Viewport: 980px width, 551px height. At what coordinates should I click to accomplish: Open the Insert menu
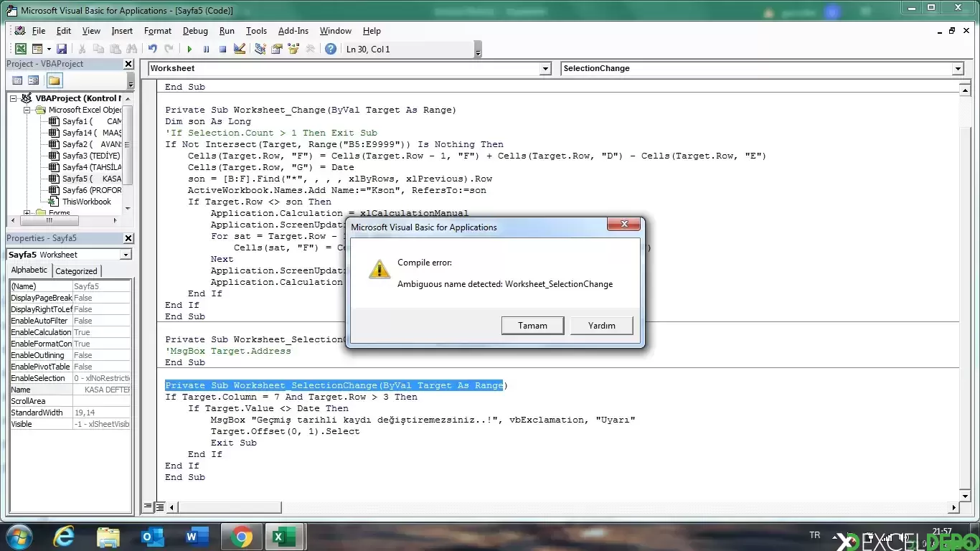(x=122, y=31)
